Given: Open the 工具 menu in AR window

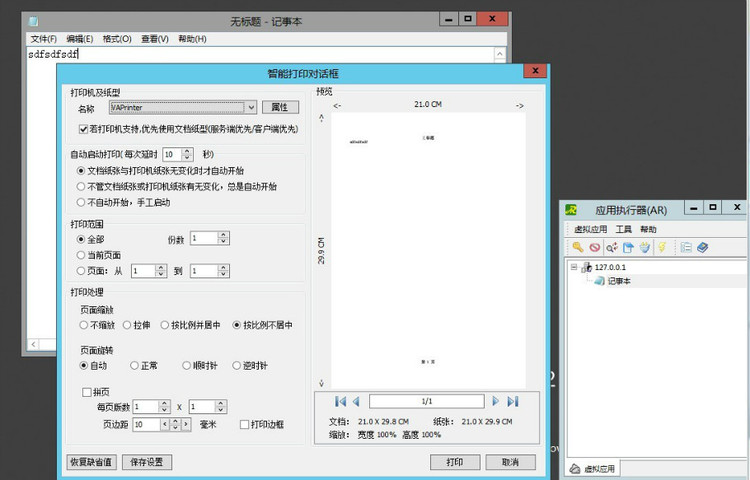Looking at the screenshot, I should click(623, 229).
